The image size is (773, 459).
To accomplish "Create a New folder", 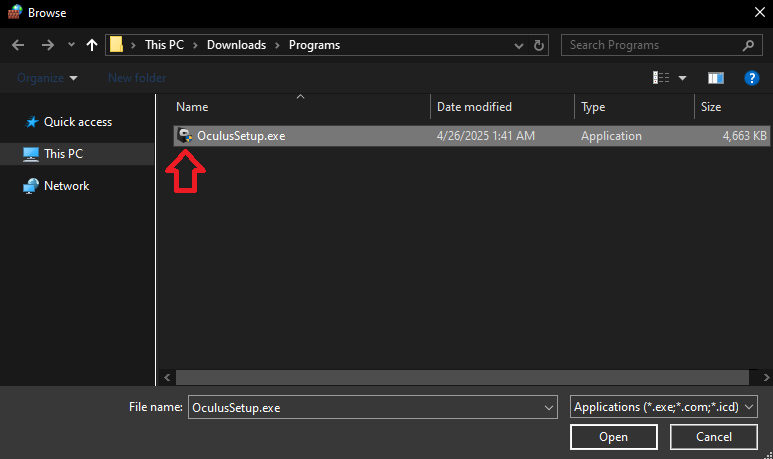I will [137, 78].
